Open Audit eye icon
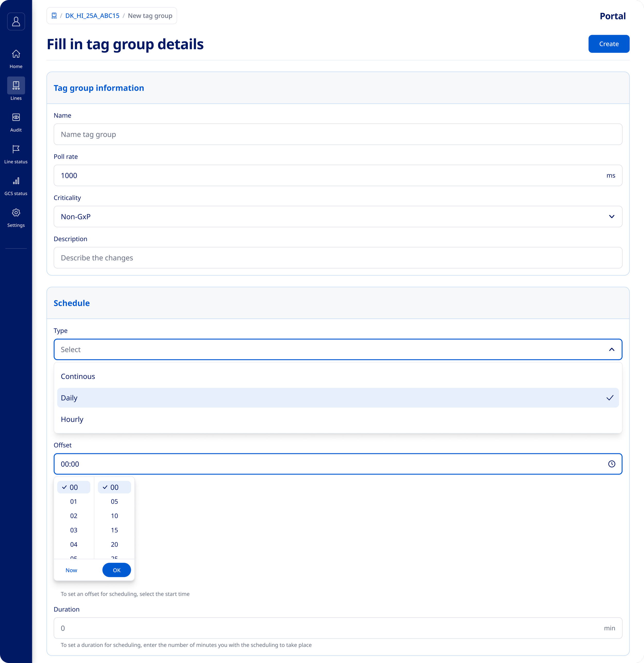This screenshot has height=663, width=644. [x=16, y=118]
